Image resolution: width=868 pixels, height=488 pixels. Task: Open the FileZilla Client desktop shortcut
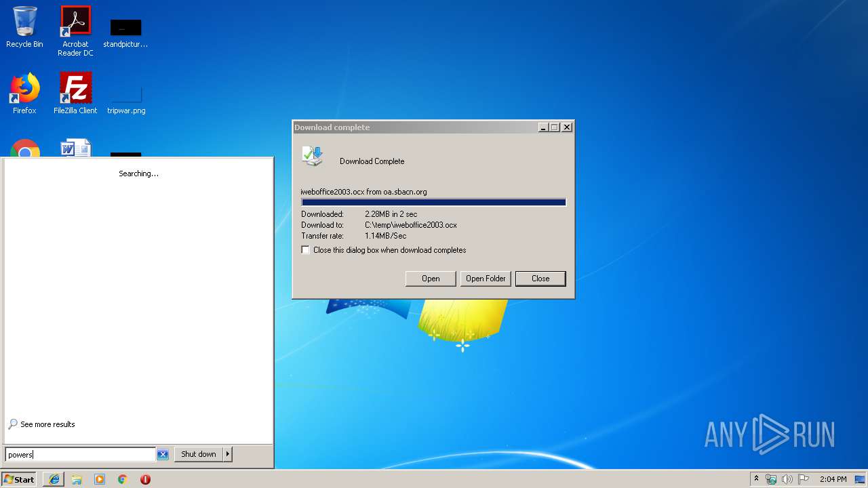75,94
